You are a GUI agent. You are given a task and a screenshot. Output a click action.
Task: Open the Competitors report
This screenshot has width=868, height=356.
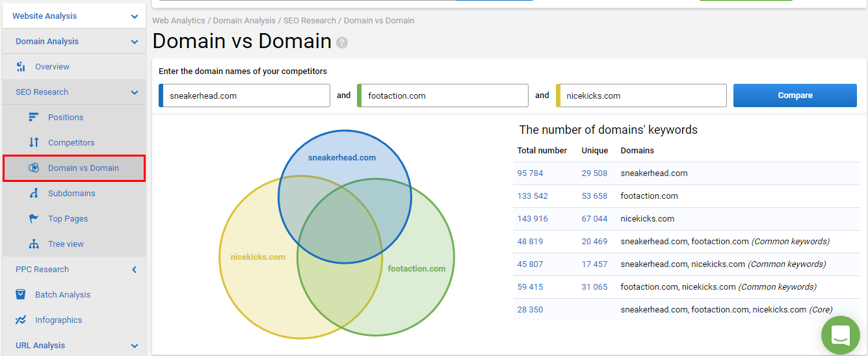coord(72,142)
